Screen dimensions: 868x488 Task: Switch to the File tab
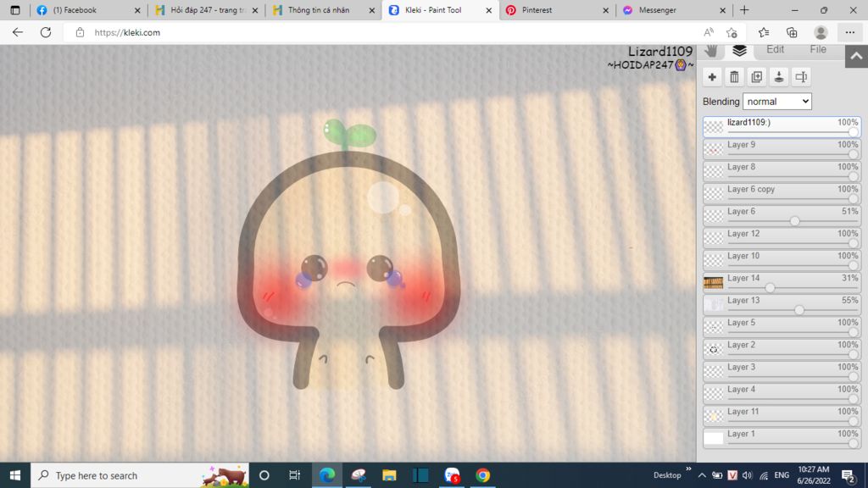point(818,49)
